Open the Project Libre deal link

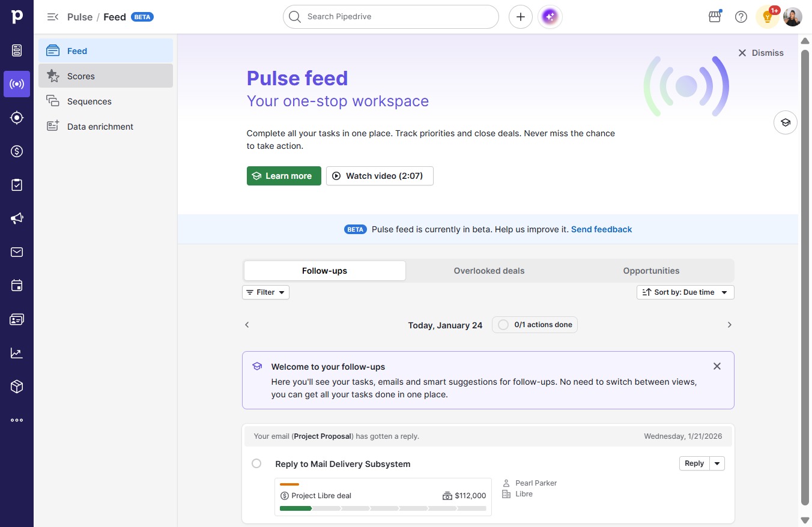321,496
